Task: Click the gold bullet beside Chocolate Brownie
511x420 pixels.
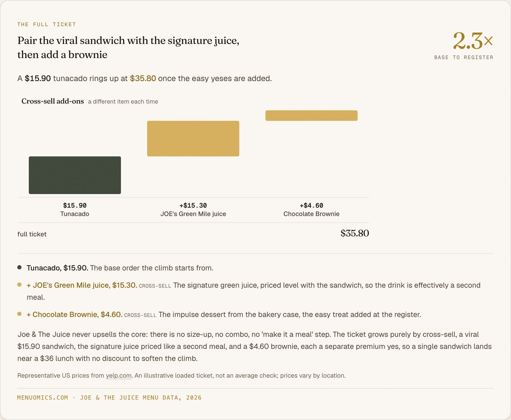Action: tap(19, 314)
